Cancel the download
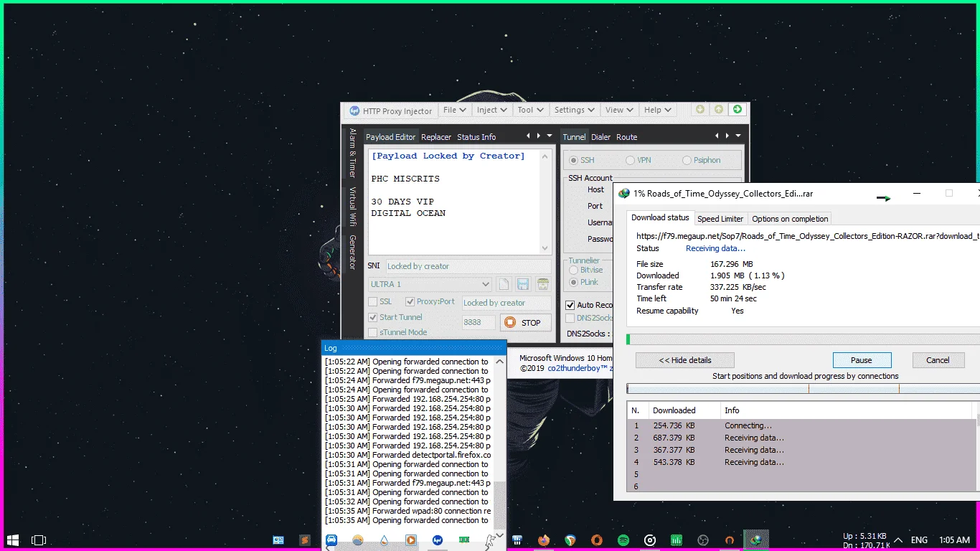 click(x=938, y=360)
